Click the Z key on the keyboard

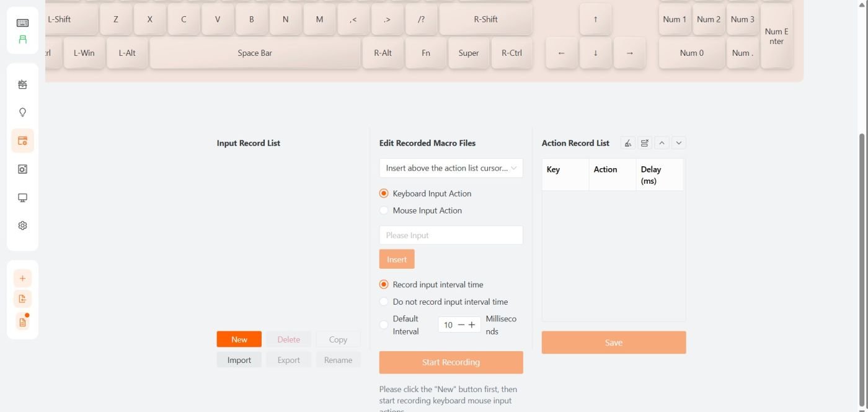(x=116, y=19)
